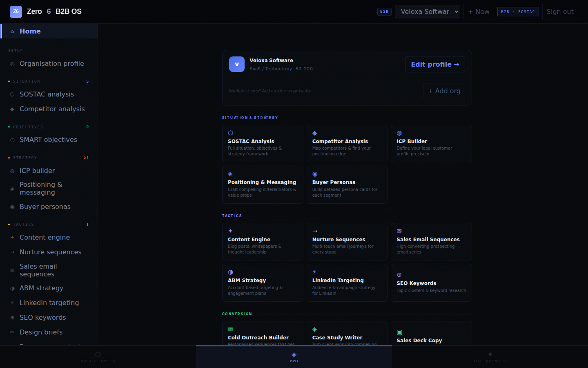The width and height of the screenshot is (588, 368).
Task: Click Positioning & messaging sidebar icon
Action: (x=12, y=189)
